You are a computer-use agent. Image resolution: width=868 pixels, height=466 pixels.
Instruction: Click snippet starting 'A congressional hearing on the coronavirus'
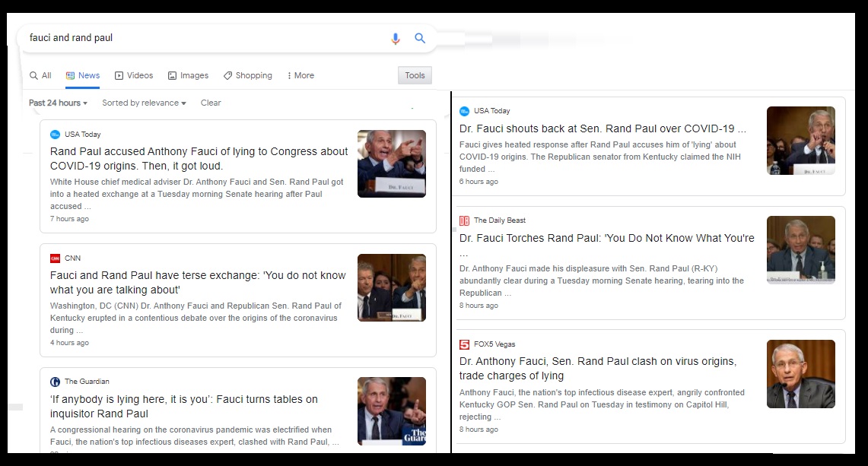pyautogui.click(x=195, y=436)
